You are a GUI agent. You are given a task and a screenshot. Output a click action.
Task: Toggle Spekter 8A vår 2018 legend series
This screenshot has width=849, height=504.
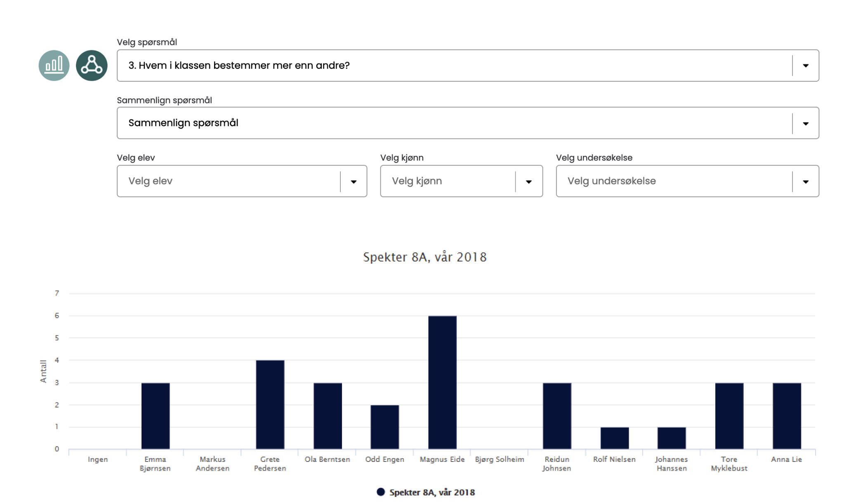click(x=432, y=492)
